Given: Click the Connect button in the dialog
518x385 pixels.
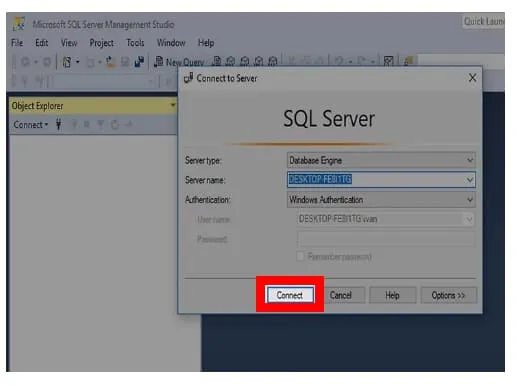Looking at the screenshot, I should pyautogui.click(x=290, y=295).
